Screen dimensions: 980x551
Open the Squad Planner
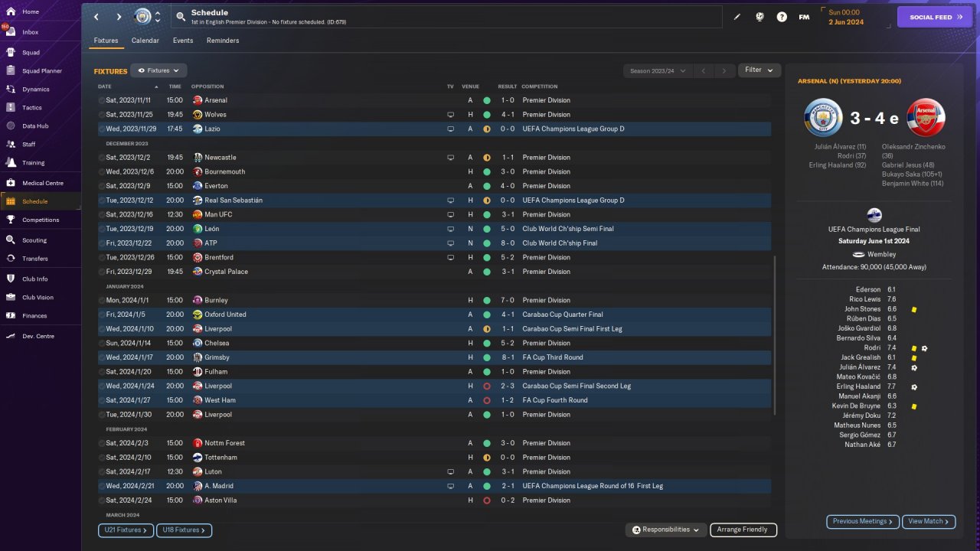(41, 71)
